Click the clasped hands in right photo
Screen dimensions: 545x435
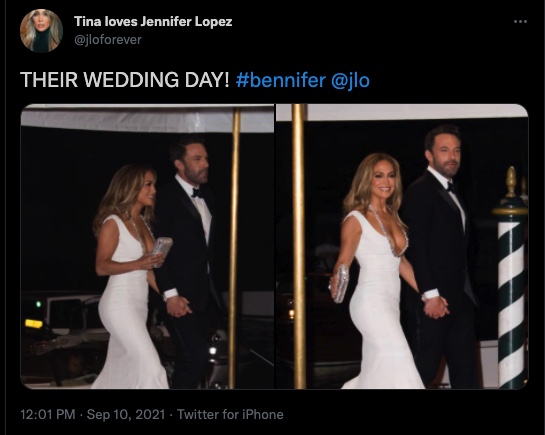(x=436, y=307)
